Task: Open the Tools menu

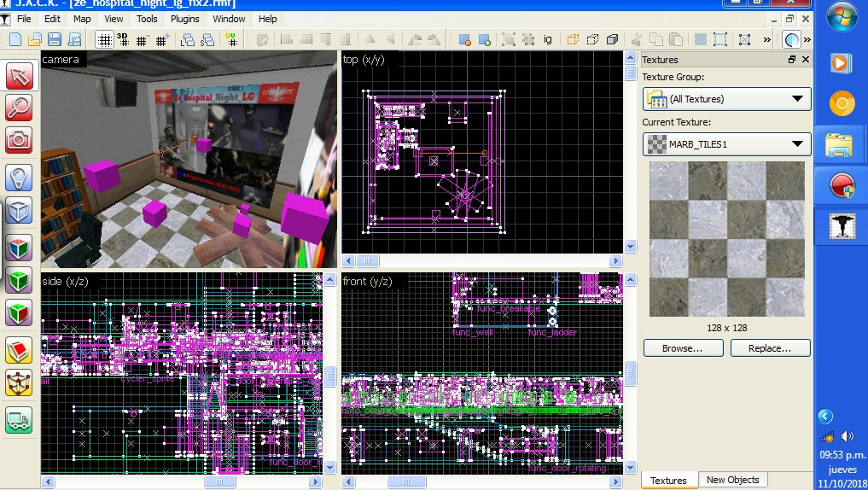Action: (x=147, y=19)
